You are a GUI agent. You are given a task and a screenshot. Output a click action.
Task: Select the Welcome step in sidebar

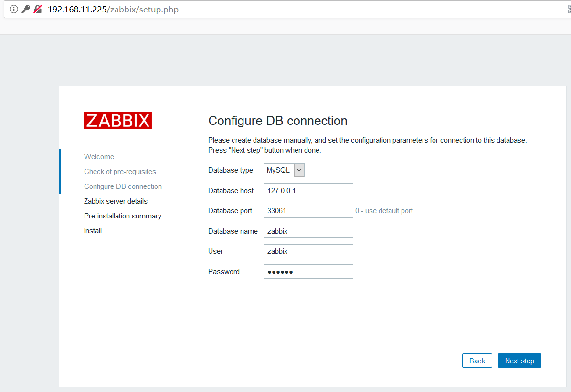99,157
